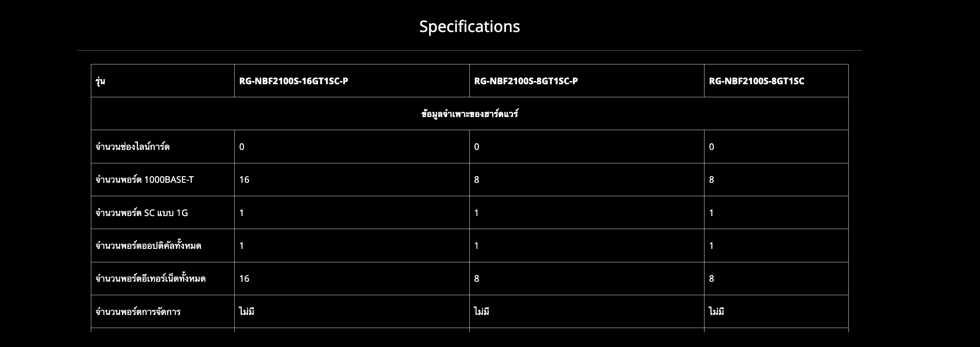Screen dimensions: 980x347
Task: Click ไม่มี under the RG-NBF2100S-8GT1SC column
Action: (716, 312)
